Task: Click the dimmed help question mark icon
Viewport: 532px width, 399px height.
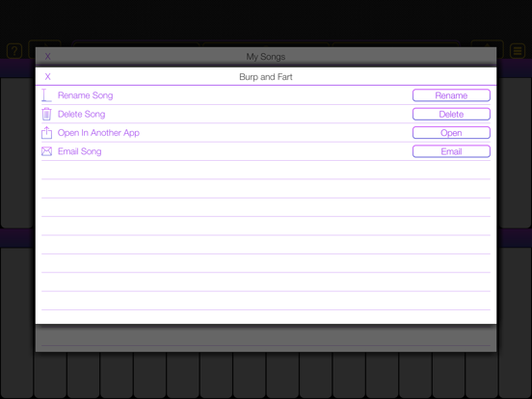Action: (x=14, y=51)
